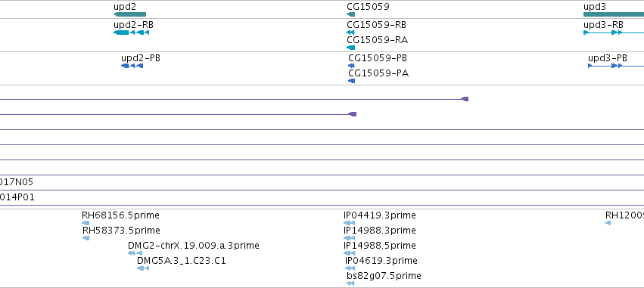The height and width of the screenshot is (288, 644).
Task: Select the upd3-PB protein label
Action: pyautogui.click(x=608, y=58)
